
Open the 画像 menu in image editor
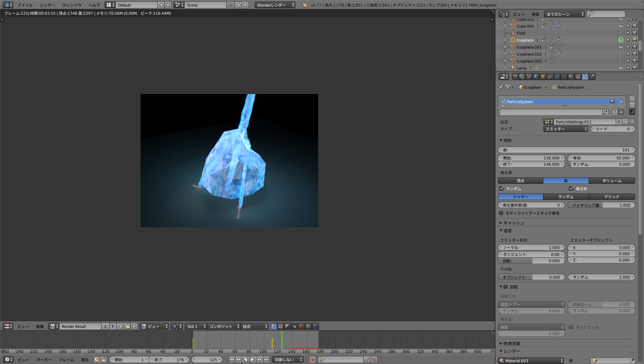pos(40,326)
